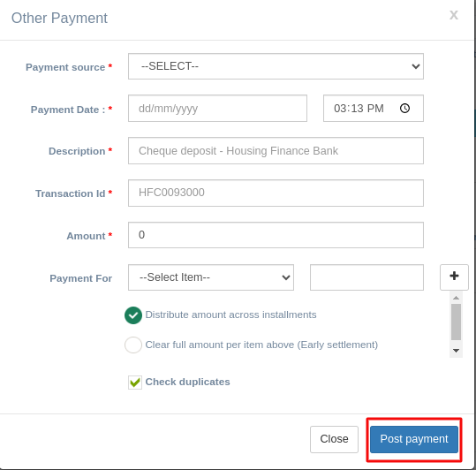
Task: Expand the Select Item dropdown
Action: pyautogui.click(x=211, y=277)
